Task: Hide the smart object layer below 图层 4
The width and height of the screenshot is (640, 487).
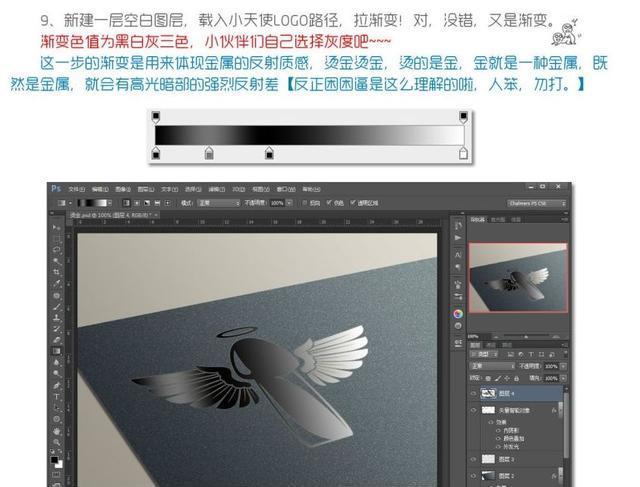Action: pyautogui.click(x=473, y=410)
